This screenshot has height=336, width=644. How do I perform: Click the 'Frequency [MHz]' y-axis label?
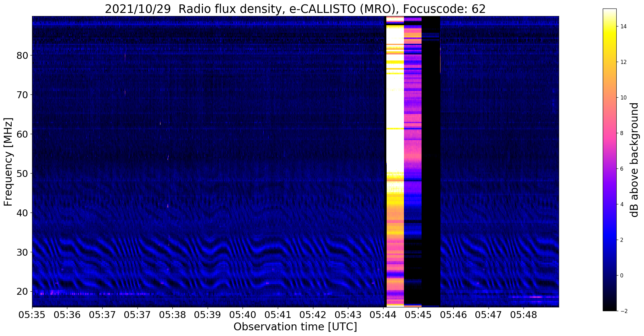pyautogui.click(x=8, y=162)
